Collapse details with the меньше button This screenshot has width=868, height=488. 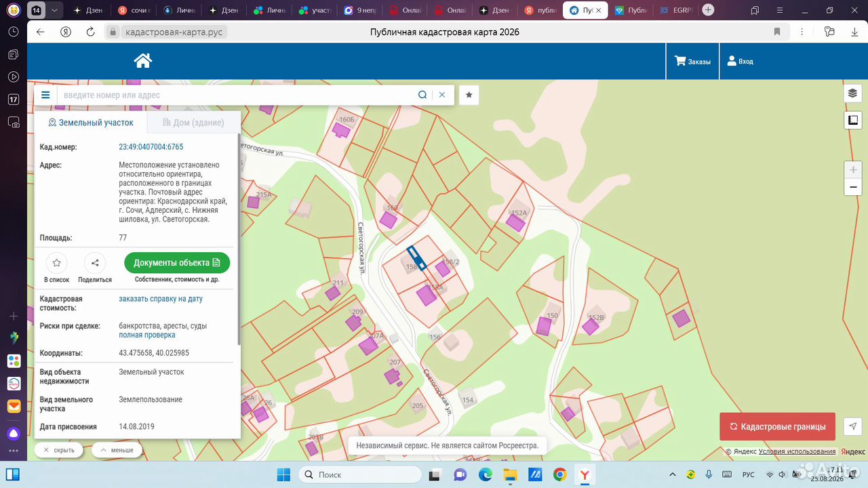117,450
